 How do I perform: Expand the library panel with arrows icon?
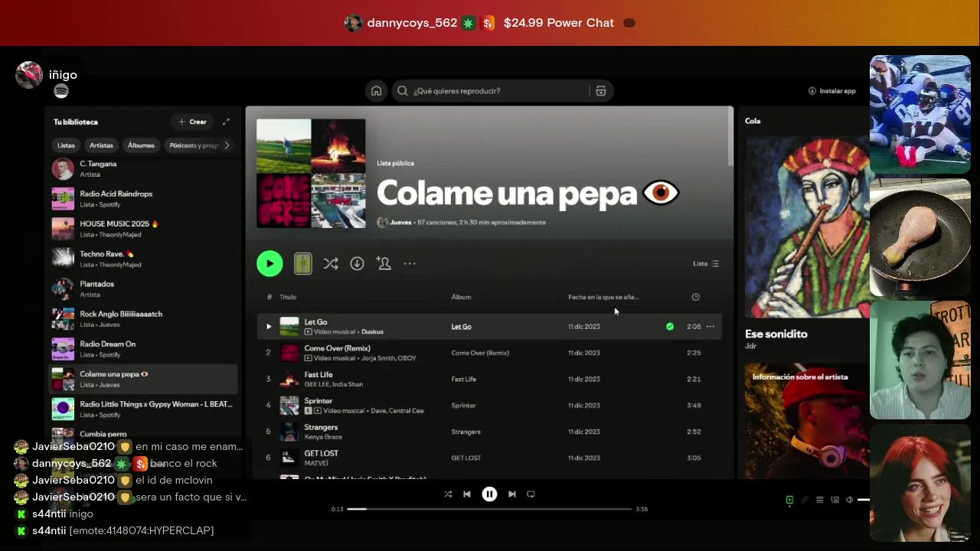226,122
